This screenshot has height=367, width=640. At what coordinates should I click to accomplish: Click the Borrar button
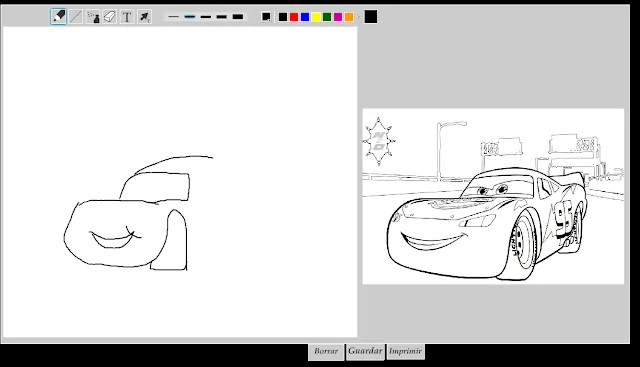pos(326,351)
